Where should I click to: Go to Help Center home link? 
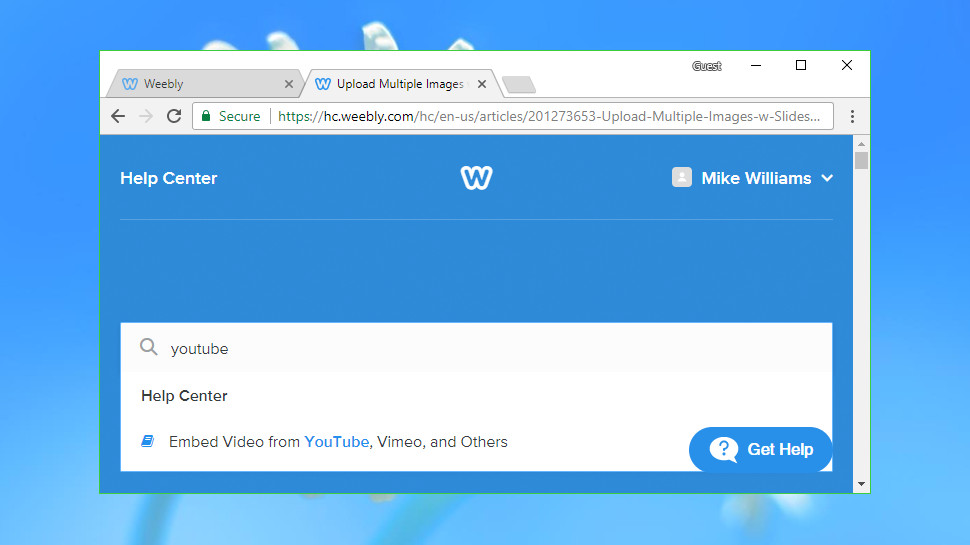[x=168, y=178]
